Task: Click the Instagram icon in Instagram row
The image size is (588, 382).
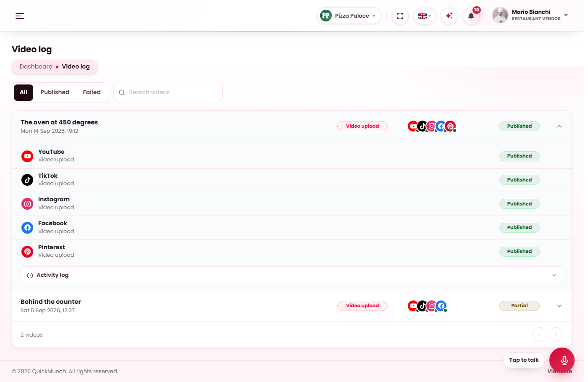Action: [x=27, y=204]
